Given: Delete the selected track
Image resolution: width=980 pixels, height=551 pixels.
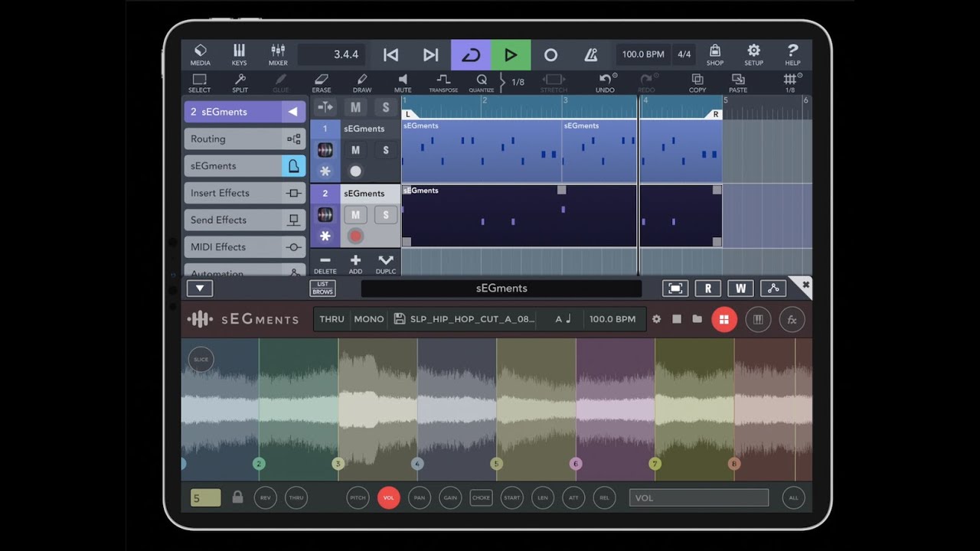Looking at the screenshot, I should [325, 264].
